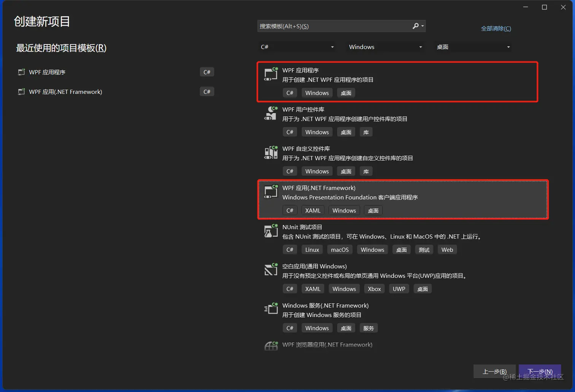Screen dimensions: 575x392
Task: Click the 搜索模板 search input field
Action: (x=335, y=26)
